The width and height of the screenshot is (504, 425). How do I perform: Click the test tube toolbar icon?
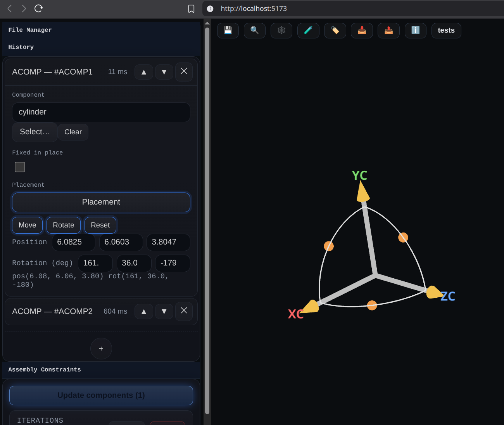pyautogui.click(x=308, y=30)
